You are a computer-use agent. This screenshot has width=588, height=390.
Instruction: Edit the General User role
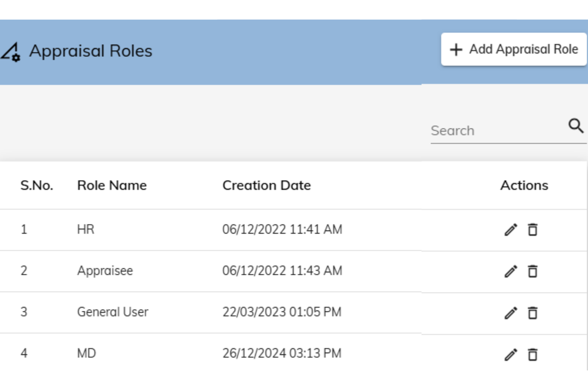(511, 313)
